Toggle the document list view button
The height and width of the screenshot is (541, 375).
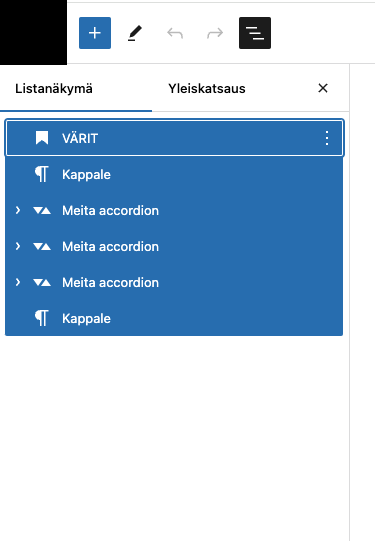(255, 33)
